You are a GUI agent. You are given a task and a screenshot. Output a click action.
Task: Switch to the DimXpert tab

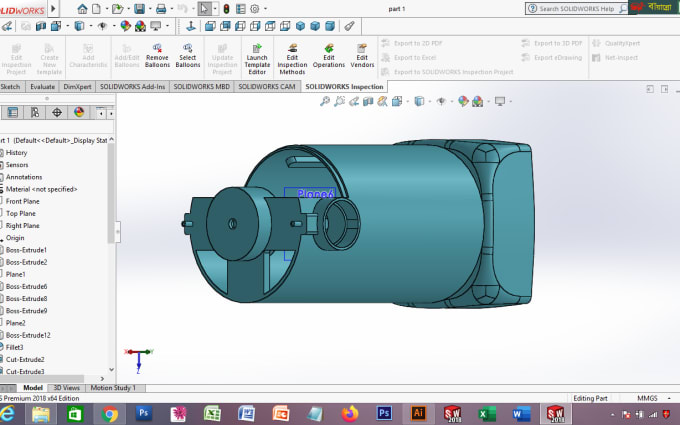pyautogui.click(x=77, y=87)
